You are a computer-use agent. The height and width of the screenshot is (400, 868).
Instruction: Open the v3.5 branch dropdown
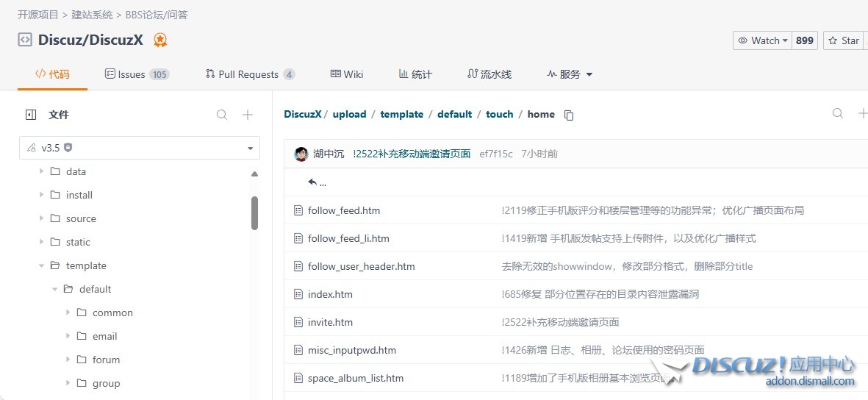(x=140, y=148)
